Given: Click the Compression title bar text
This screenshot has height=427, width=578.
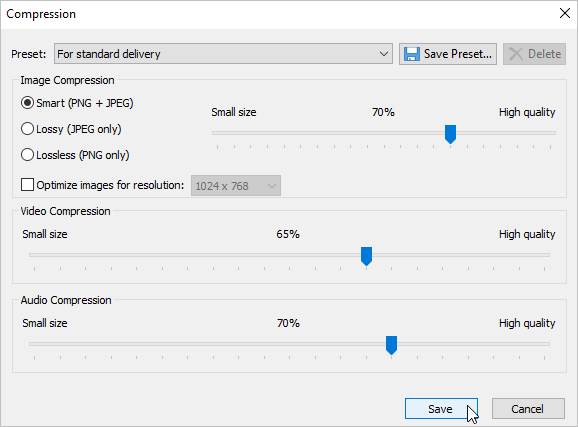Looking at the screenshot, I should tap(41, 14).
